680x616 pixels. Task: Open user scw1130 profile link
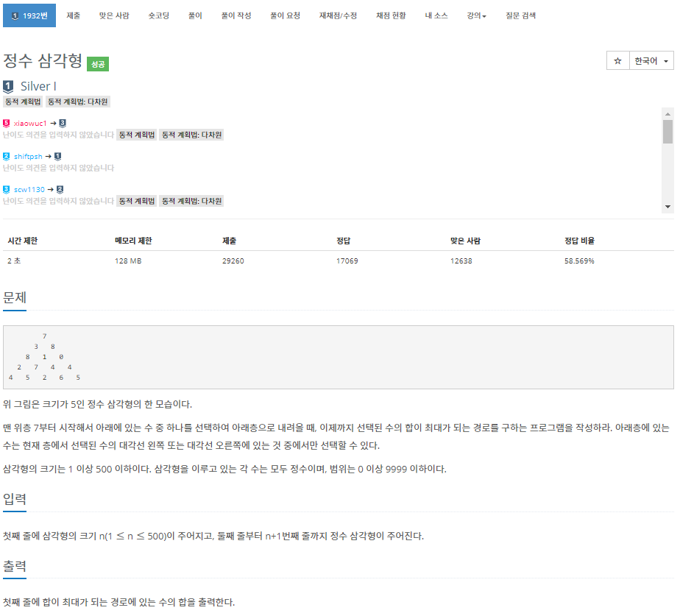(x=29, y=190)
